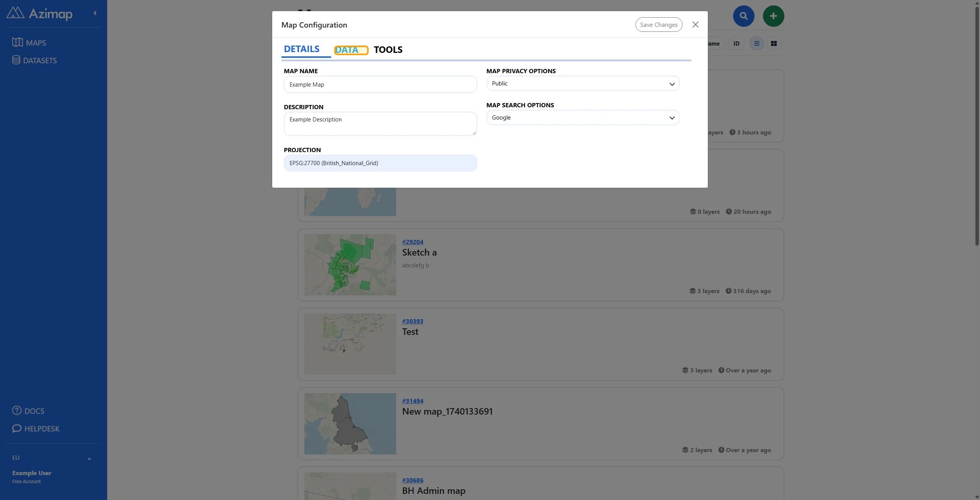Click the Example User account name
Viewport: 980px width, 500px height.
click(x=32, y=473)
